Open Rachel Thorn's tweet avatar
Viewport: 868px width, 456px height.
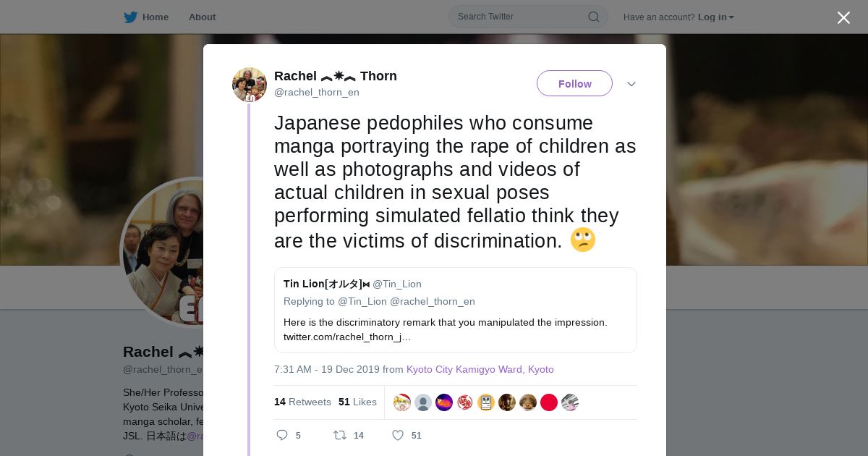[x=250, y=85]
